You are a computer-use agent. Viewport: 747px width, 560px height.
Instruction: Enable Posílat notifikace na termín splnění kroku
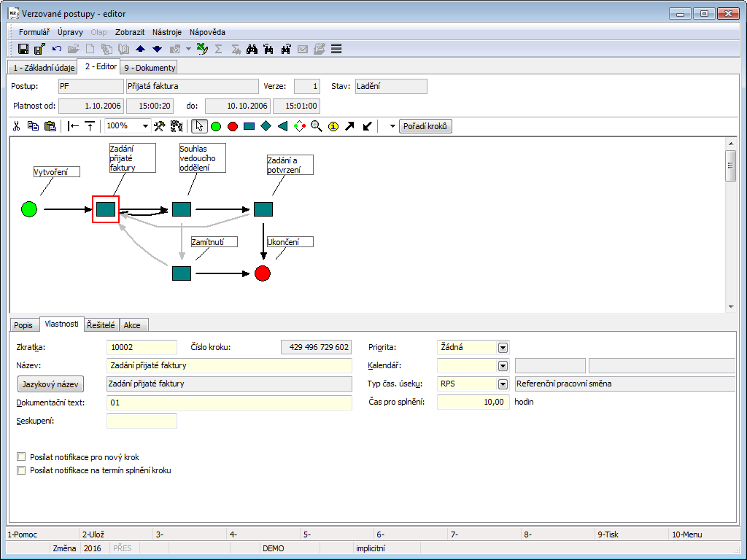pyautogui.click(x=21, y=470)
